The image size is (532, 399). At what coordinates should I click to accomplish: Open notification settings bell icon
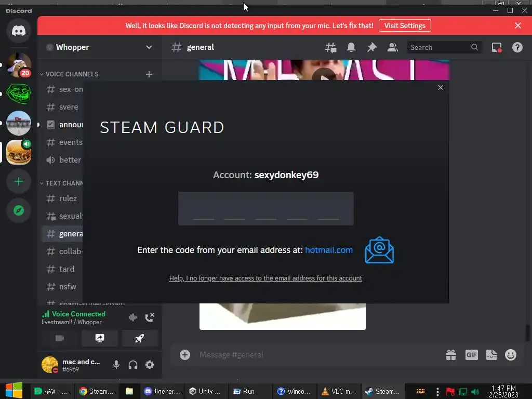click(x=351, y=47)
